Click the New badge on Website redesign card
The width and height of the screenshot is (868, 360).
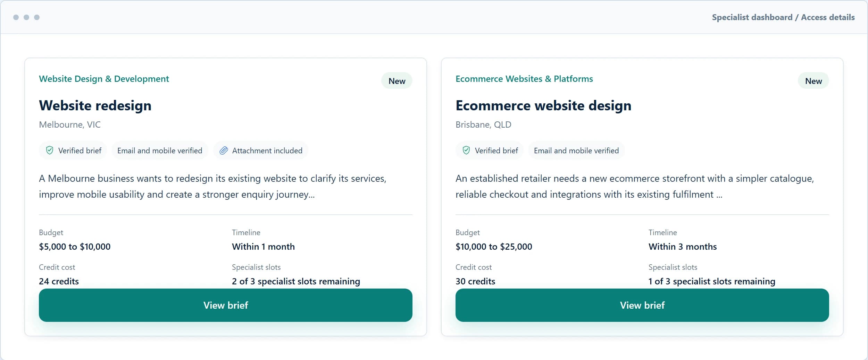[397, 81]
